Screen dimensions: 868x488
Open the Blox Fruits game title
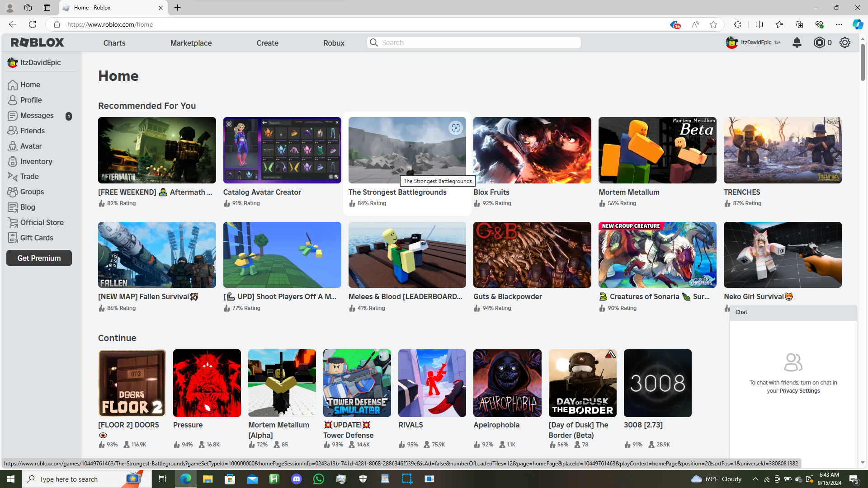click(491, 192)
